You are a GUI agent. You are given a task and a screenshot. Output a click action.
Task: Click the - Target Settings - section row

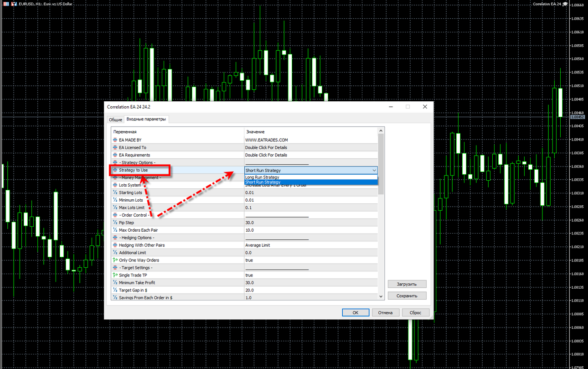tap(245, 268)
